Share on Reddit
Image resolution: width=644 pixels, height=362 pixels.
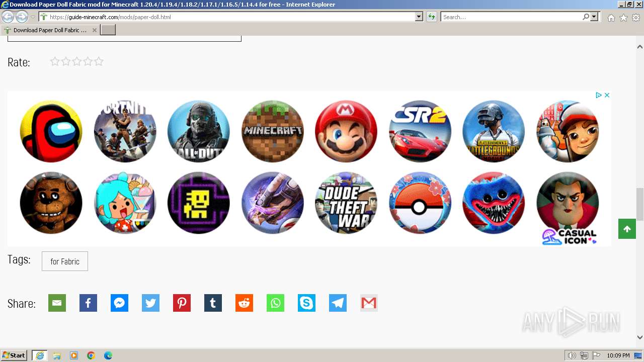point(244,303)
